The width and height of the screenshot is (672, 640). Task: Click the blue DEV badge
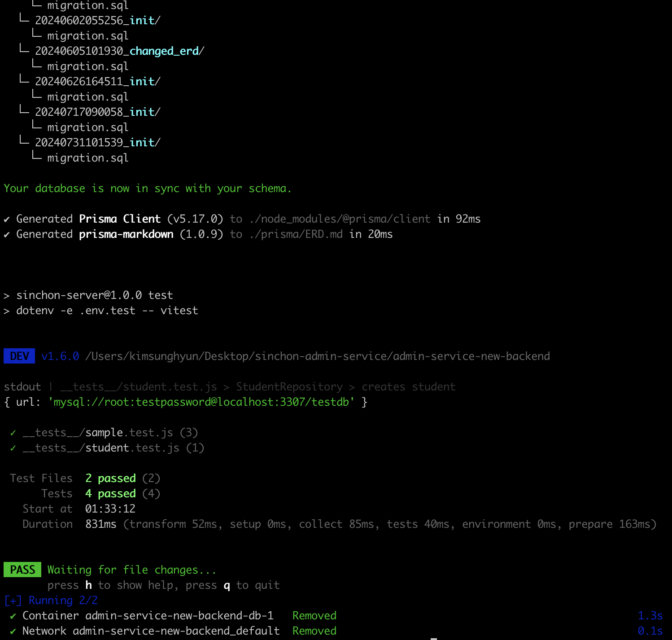(x=19, y=356)
